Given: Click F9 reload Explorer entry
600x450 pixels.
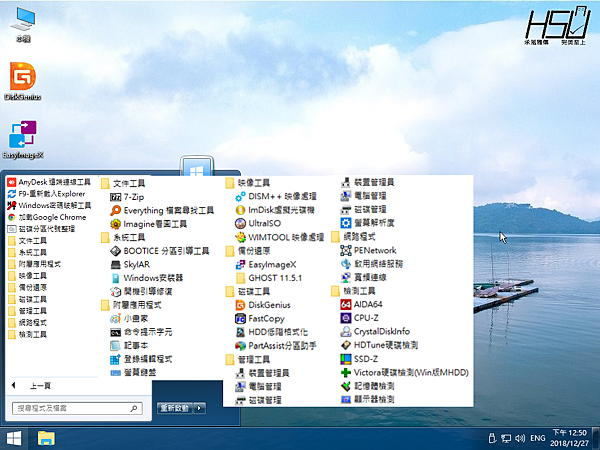Looking at the screenshot, I should (46, 194).
